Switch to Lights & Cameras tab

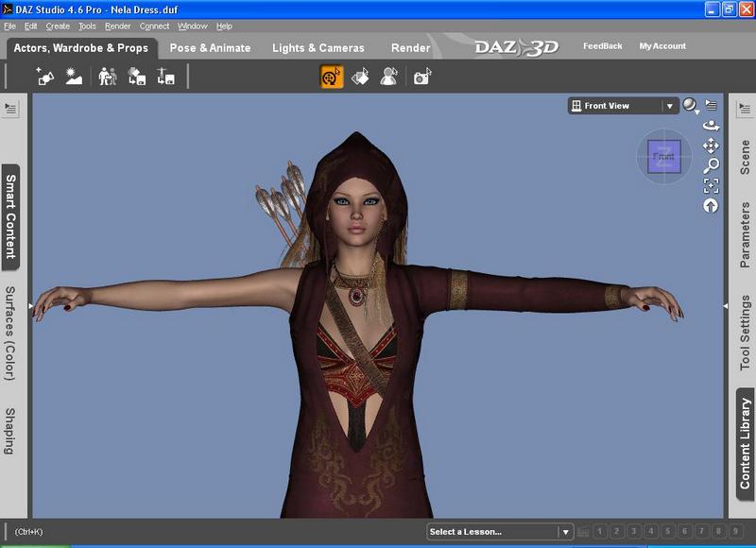click(318, 48)
